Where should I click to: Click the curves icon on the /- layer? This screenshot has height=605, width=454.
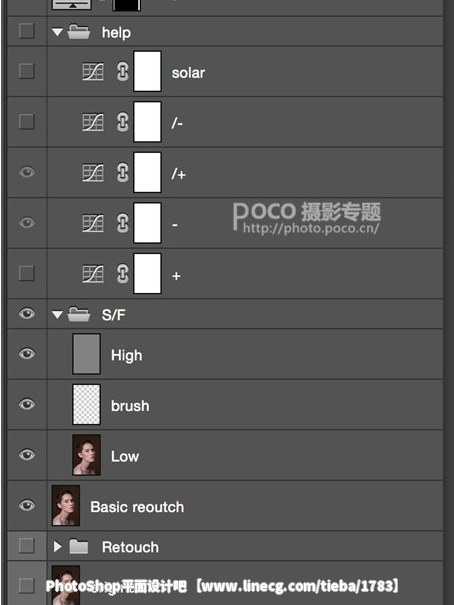(x=93, y=122)
